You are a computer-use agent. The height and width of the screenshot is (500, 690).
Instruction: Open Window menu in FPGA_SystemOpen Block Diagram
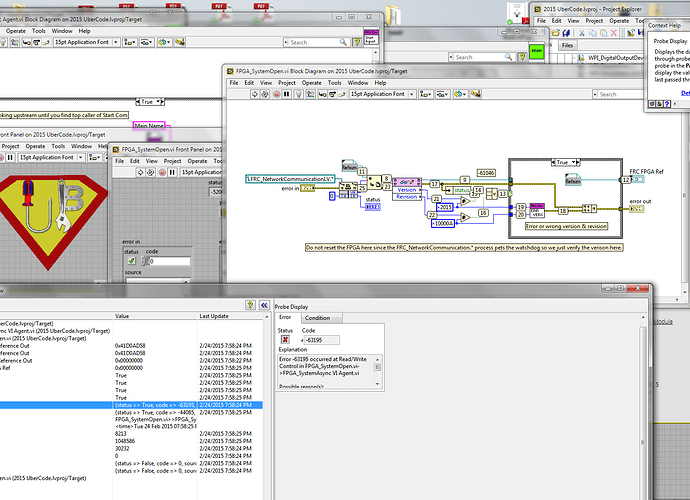(x=358, y=83)
